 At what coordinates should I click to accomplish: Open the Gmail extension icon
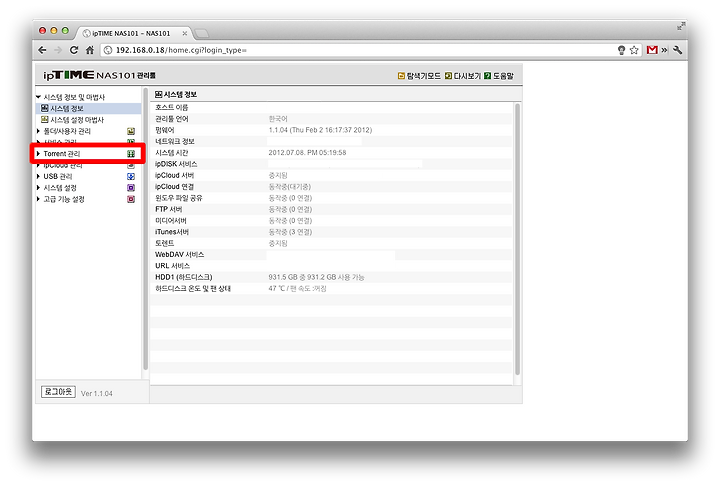652,50
